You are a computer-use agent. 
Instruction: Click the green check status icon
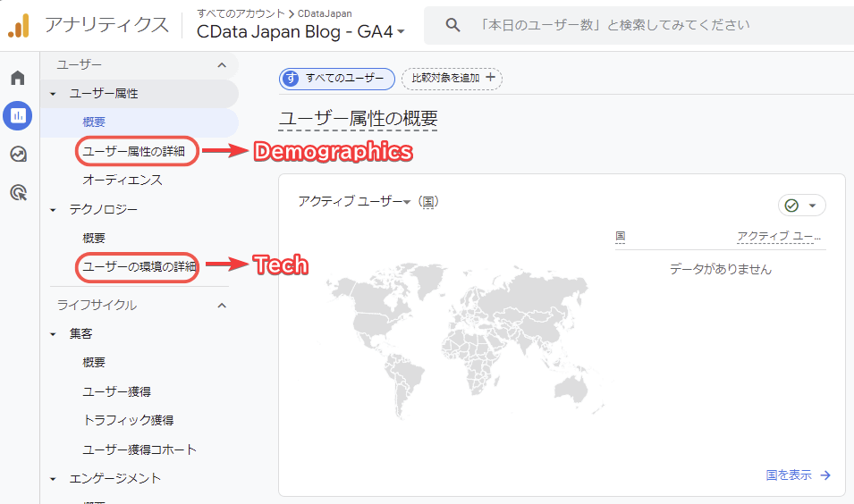pos(791,206)
